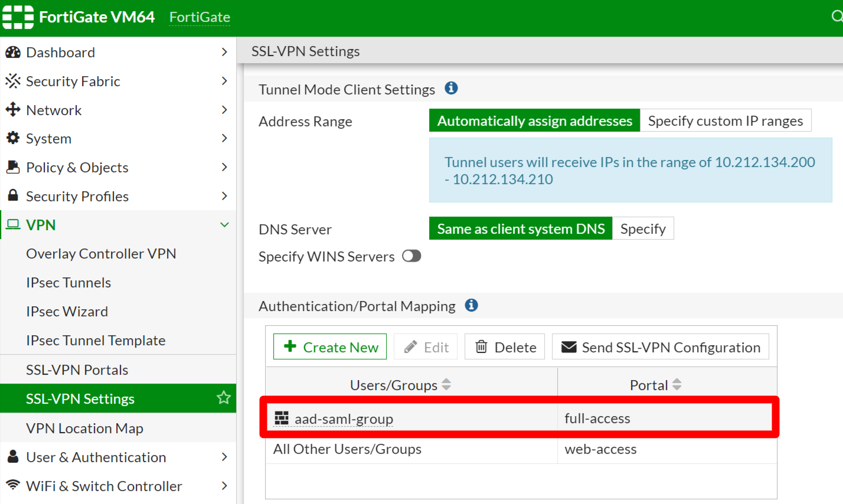Screen dimensions: 843x504
Task: Click the tunnel IP range info message
Action: pyautogui.click(x=630, y=171)
